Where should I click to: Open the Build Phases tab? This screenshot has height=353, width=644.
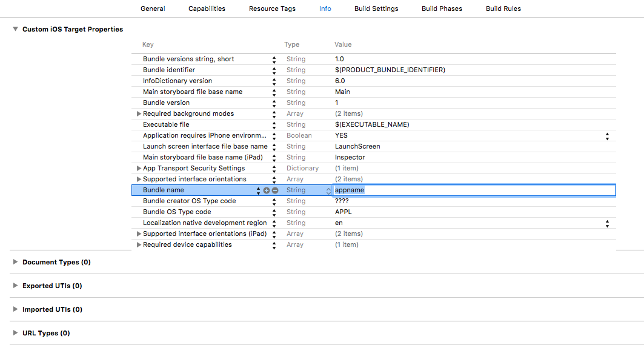pos(442,8)
